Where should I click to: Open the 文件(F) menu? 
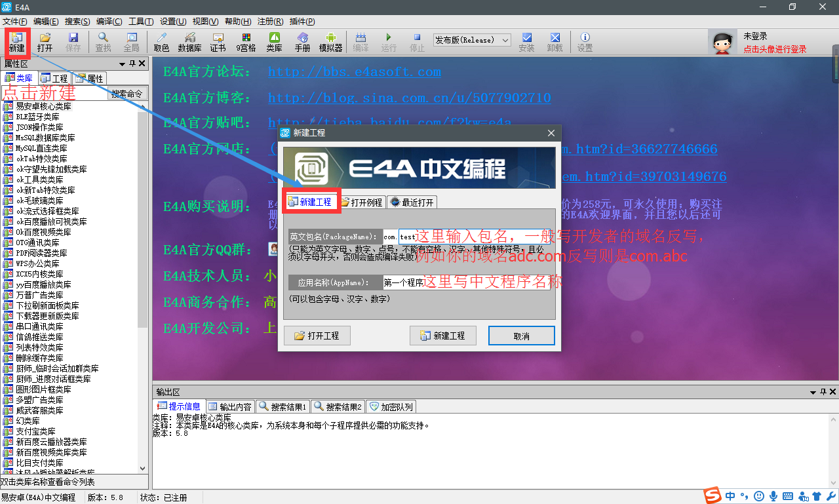pyautogui.click(x=15, y=22)
